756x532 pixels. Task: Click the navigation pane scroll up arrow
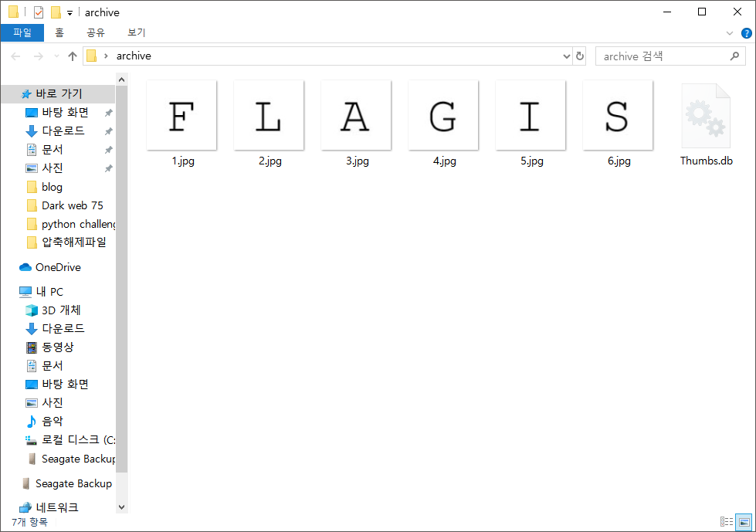point(121,80)
